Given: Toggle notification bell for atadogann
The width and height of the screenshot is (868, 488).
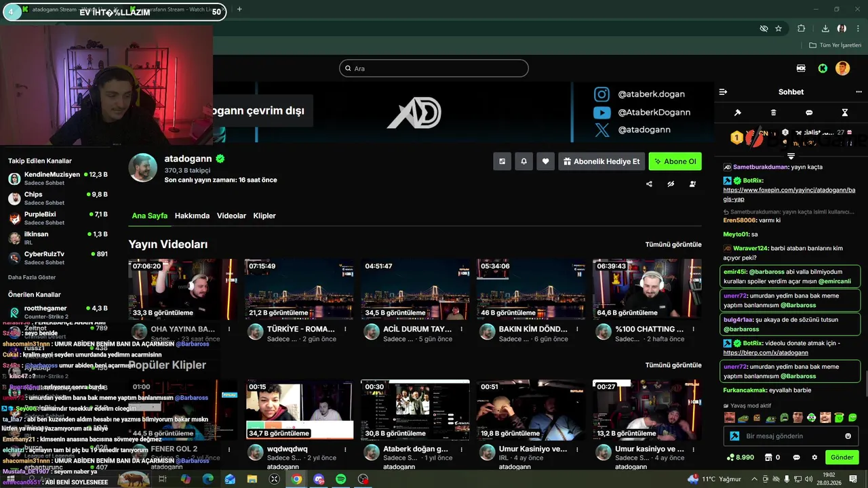Looking at the screenshot, I should (524, 161).
